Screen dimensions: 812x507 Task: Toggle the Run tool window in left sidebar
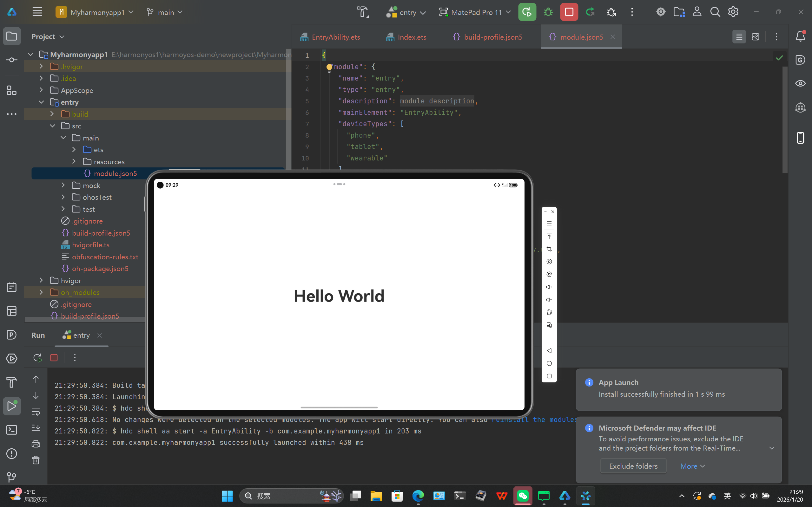tap(12, 406)
